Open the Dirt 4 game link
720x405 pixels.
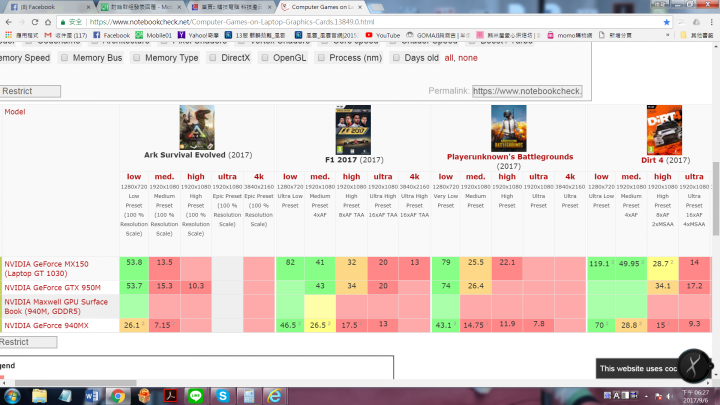point(652,160)
